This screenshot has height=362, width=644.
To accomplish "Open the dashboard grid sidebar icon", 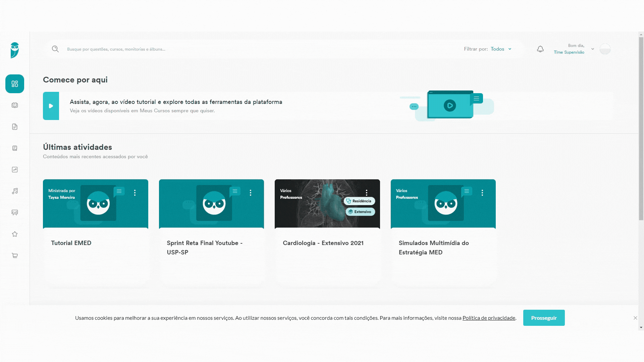I will tap(15, 84).
